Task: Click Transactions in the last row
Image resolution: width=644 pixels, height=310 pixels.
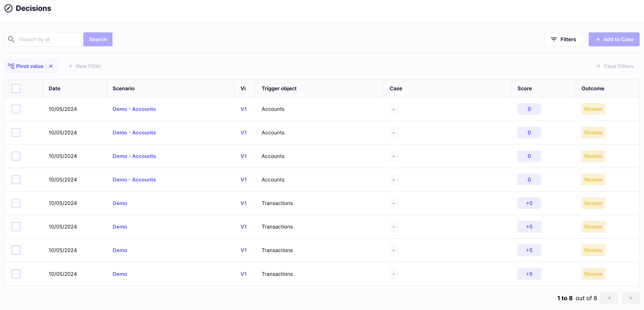Action: 277,274
